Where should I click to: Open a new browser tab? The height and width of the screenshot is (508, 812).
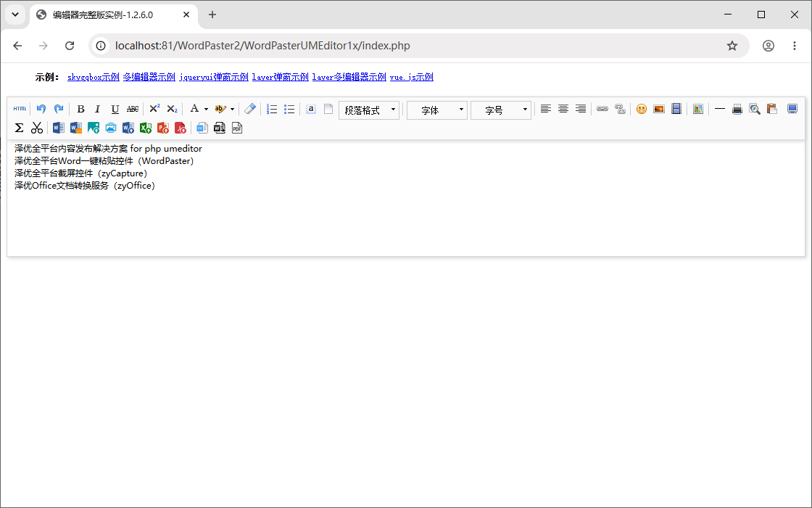[x=212, y=15]
